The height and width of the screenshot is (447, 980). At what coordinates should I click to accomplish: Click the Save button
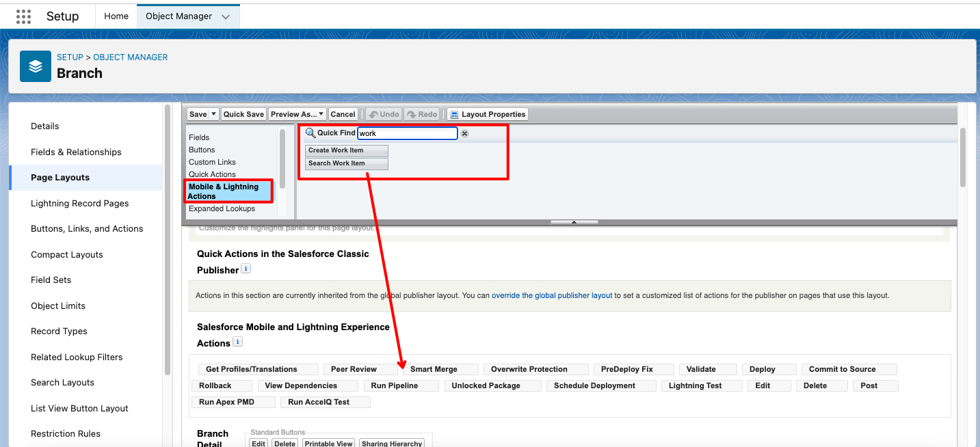point(198,114)
